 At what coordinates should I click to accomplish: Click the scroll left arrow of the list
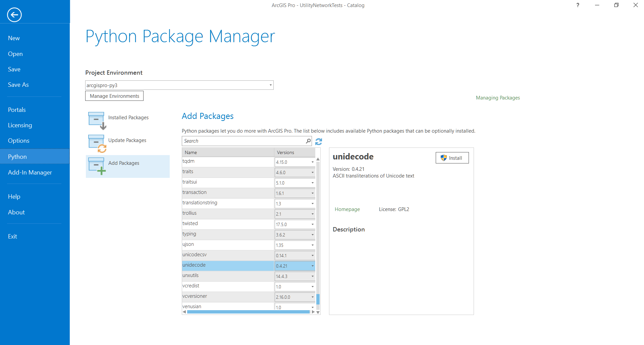(184, 312)
